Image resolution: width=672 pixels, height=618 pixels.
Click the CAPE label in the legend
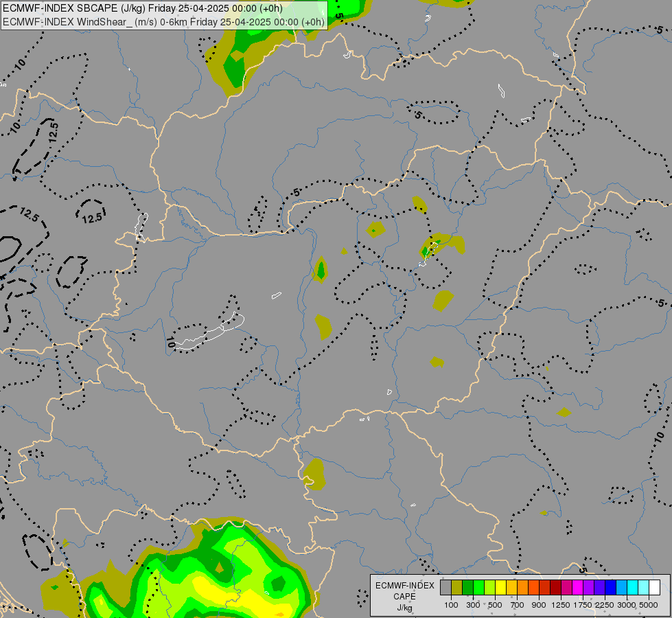point(404,597)
